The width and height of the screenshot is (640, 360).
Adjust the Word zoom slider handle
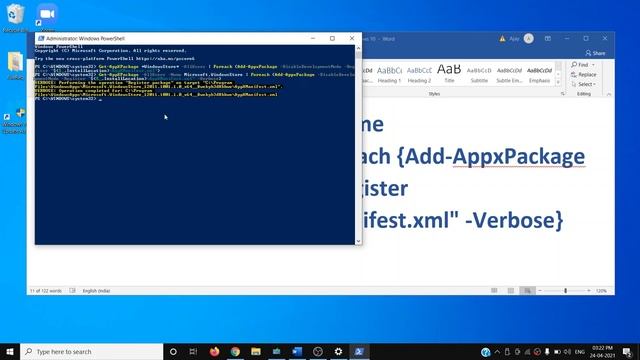click(x=565, y=291)
